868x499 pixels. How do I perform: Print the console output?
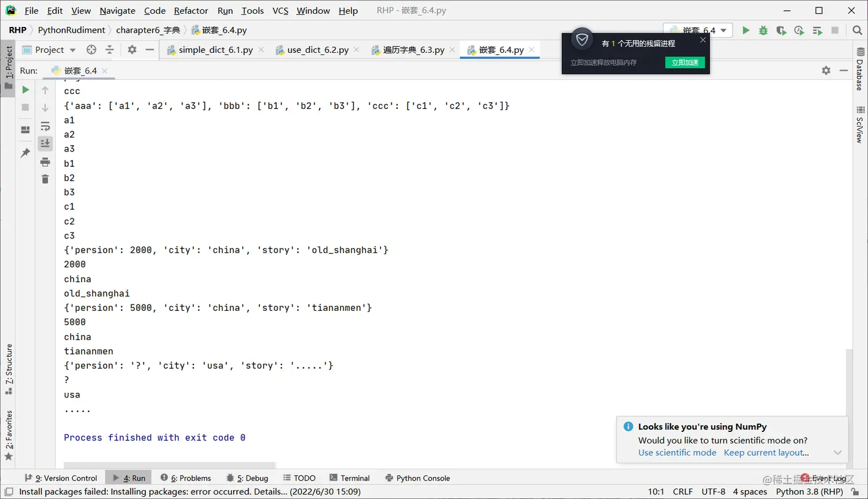[x=45, y=162]
